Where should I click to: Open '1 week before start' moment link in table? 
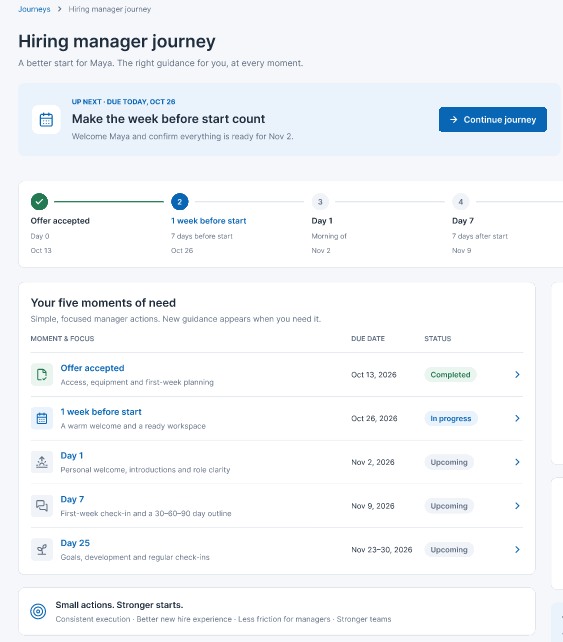coord(101,412)
